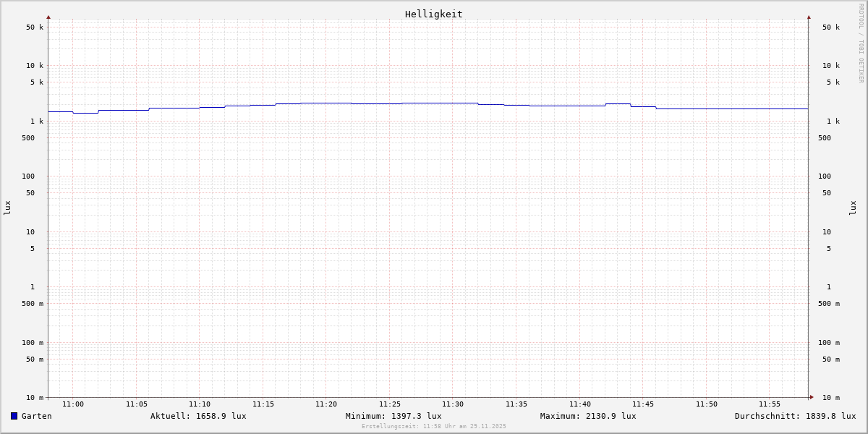
Task: Click the 11:15 time axis label
Action: click(263, 404)
